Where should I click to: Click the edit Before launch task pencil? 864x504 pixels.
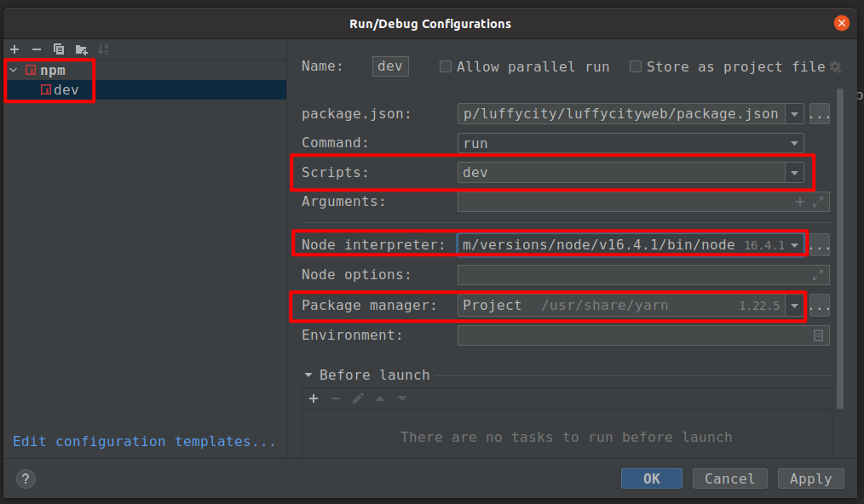click(x=358, y=398)
